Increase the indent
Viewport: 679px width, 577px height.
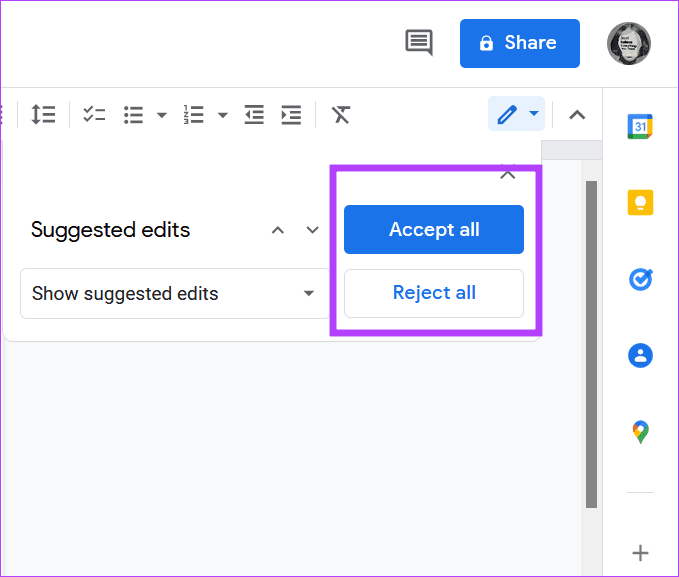pyautogui.click(x=291, y=114)
